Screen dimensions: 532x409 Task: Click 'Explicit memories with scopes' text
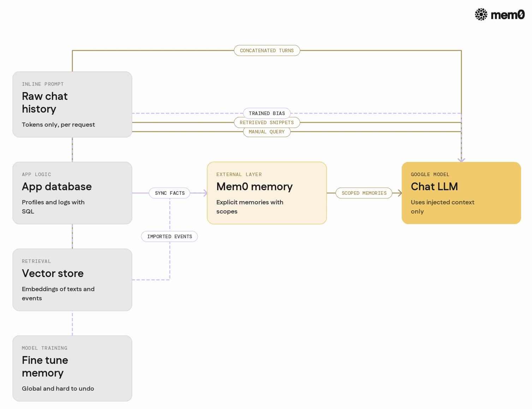point(250,207)
